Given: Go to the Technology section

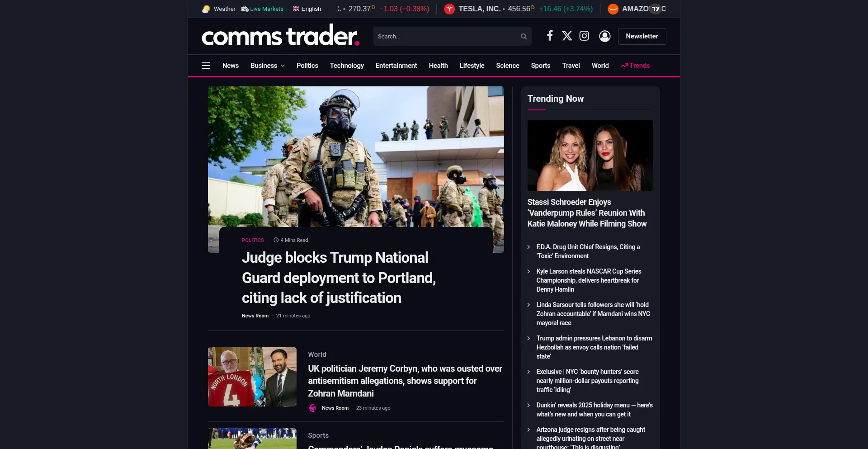Looking at the screenshot, I should pos(347,66).
